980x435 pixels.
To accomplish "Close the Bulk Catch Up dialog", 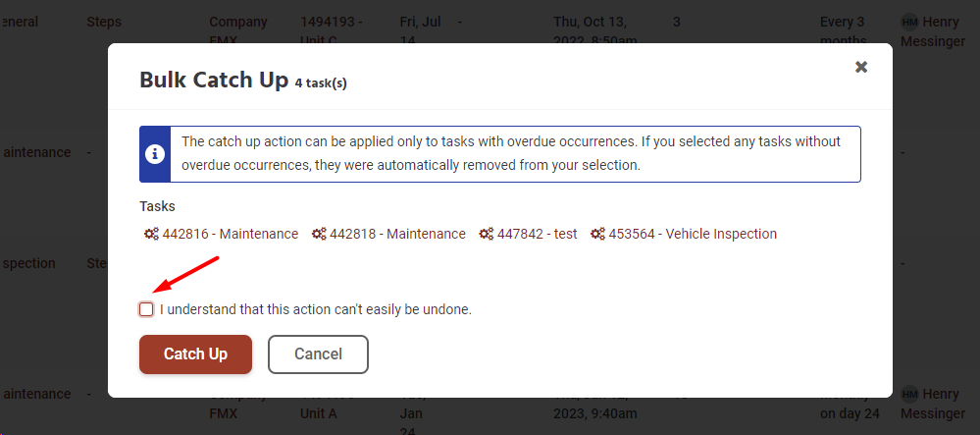I will (x=861, y=67).
